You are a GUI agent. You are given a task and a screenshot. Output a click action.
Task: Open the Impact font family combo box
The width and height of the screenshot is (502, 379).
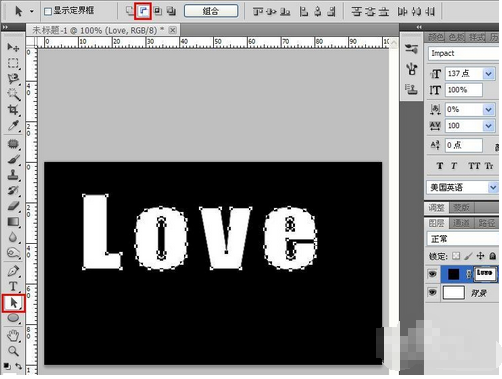[x=463, y=53]
